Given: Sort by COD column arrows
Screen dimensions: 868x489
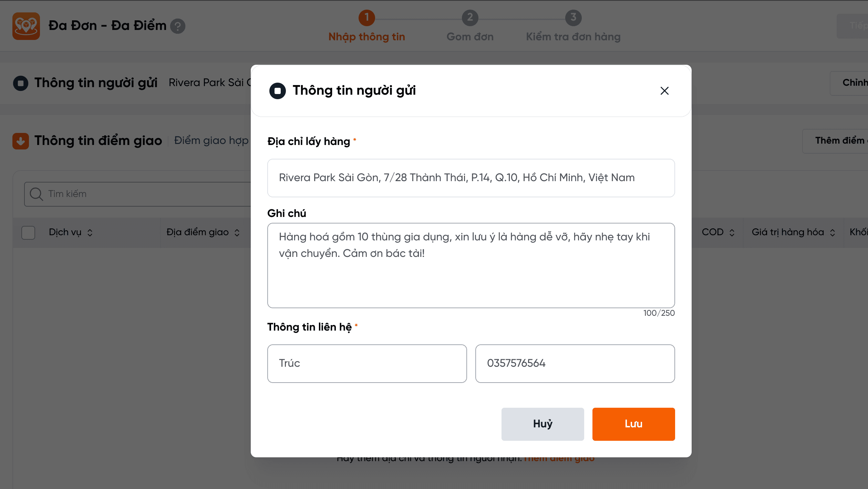Looking at the screenshot, I should point(732,233).
